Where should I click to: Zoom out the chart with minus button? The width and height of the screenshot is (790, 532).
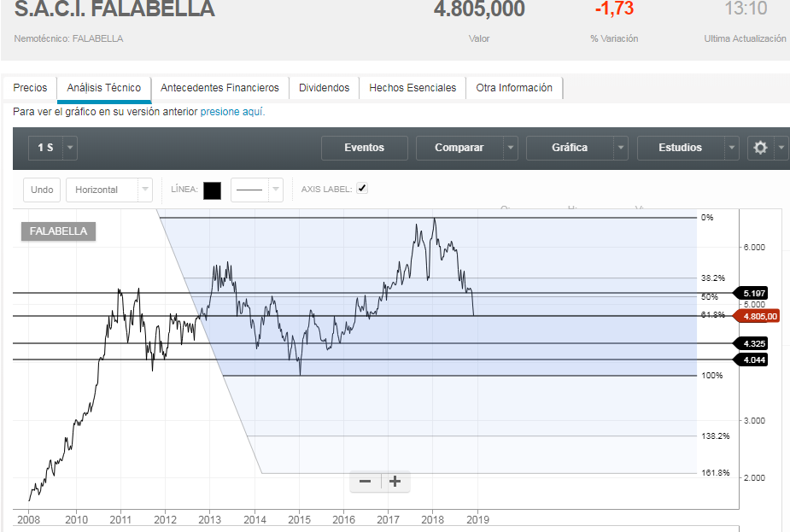(x=366, y=481)
